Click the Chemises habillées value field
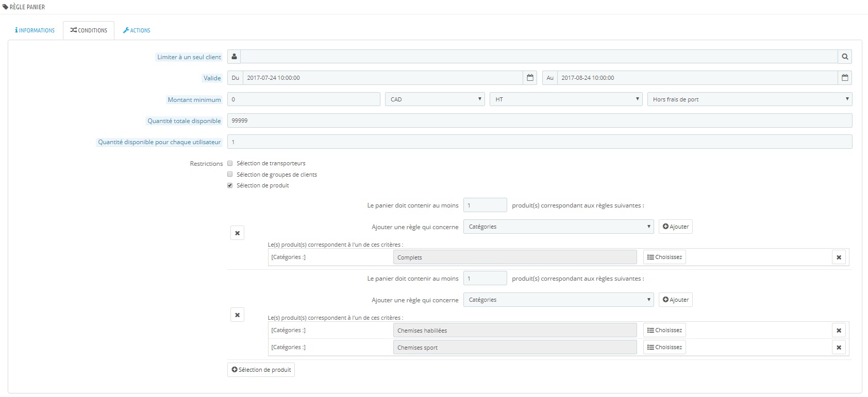The height and width of the screenshot is (397, 868). (x=515, y=331)
